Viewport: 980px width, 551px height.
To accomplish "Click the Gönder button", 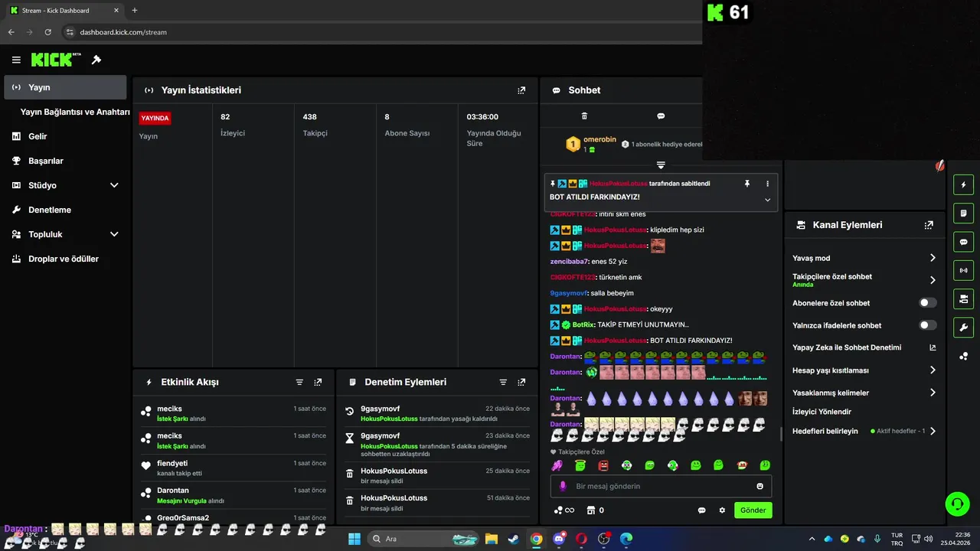I will pos(753,510).
